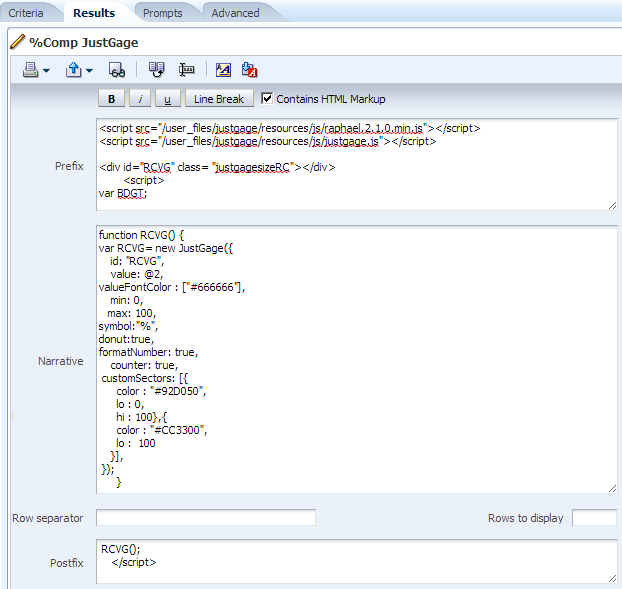This screenshot has width=622, height=589.
Task: Go to the Advanced tab
Action: tap(235, 13)
